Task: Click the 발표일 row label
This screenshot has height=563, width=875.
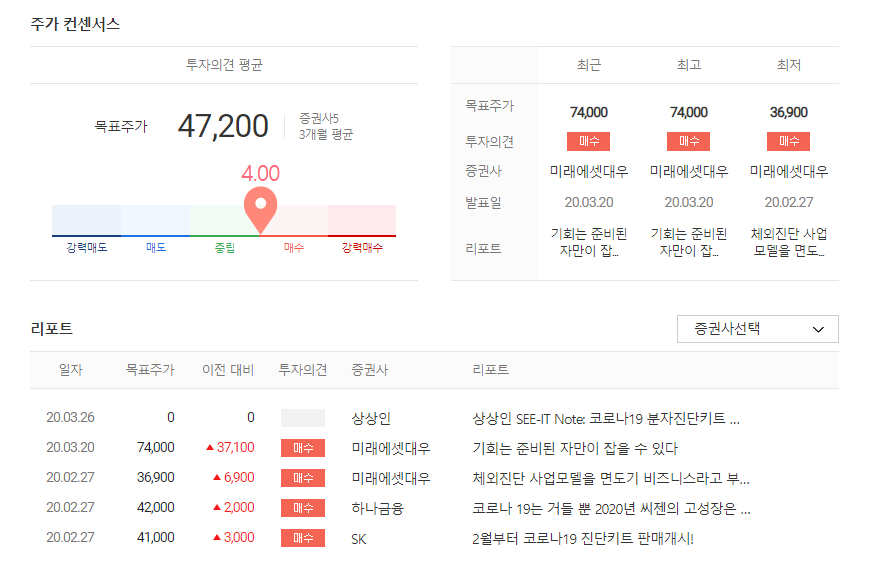Action: [x=483, y=203]
